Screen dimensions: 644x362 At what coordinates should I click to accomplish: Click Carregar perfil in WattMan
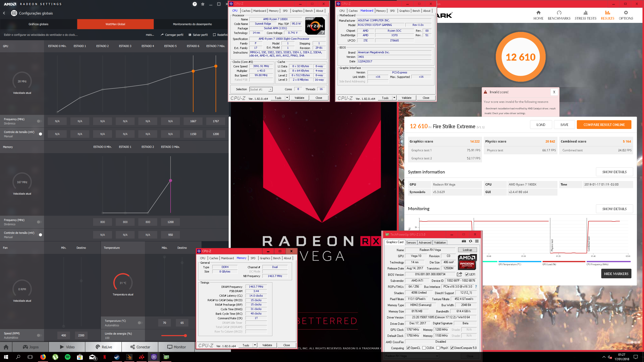pyautogui.click(x=172, y=35)
